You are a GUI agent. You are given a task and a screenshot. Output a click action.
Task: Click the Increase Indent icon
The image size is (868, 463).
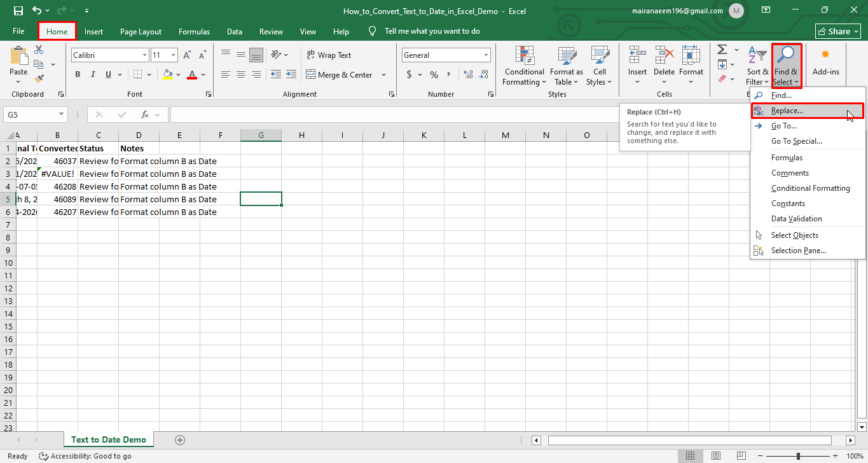(x=291, y=74)
